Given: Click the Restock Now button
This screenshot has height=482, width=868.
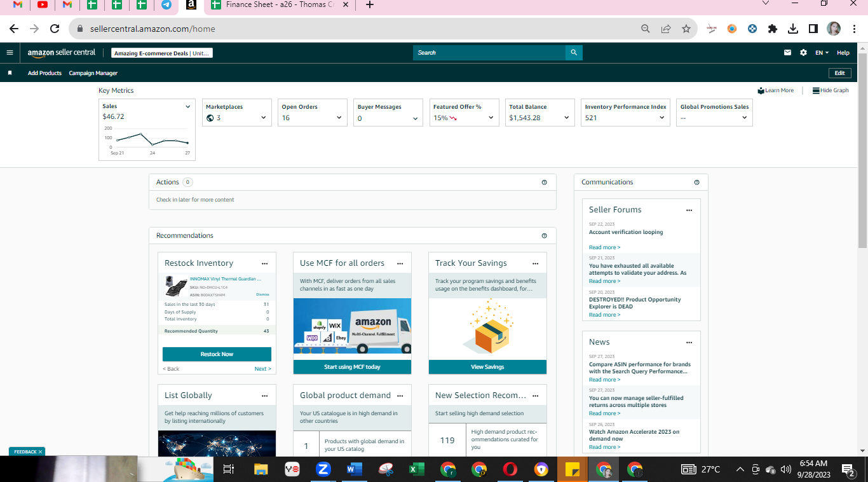Looking at the screenshot, I should pos(217,354).
